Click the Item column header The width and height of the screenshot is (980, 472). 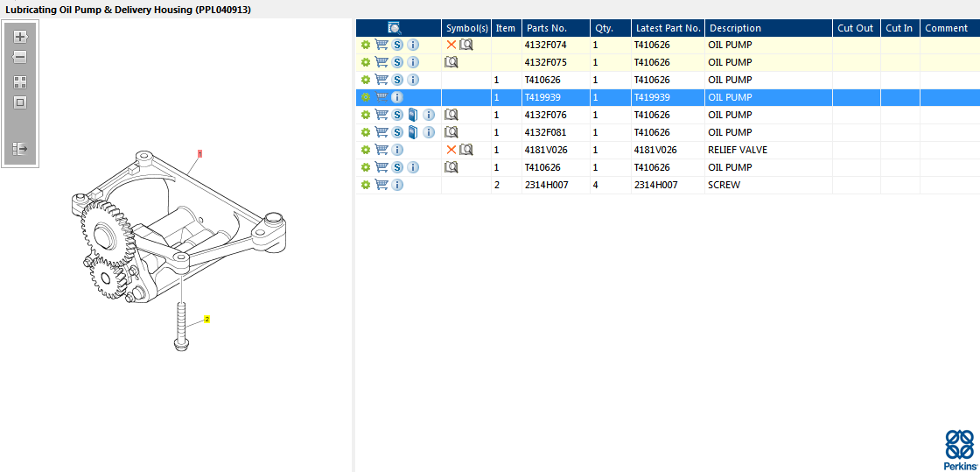click(506, 28)
